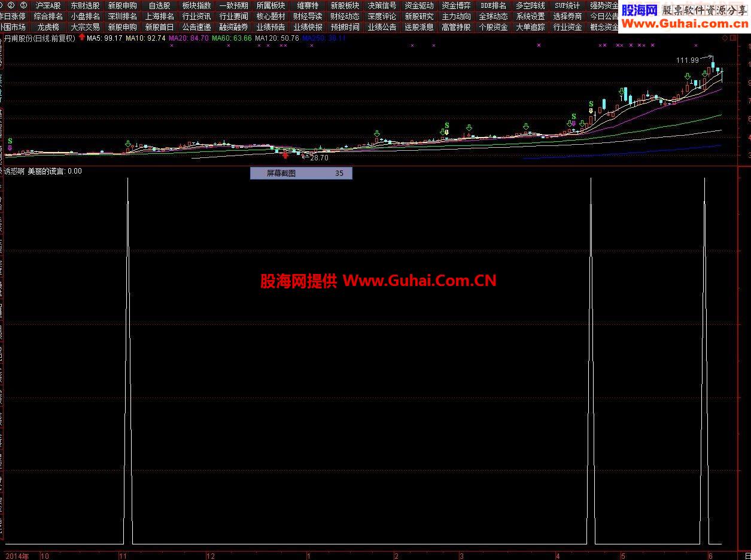Show 深圳排名 ranking
Image resolution: width=751 pixels, height=560 pixels.
(123, 16)
